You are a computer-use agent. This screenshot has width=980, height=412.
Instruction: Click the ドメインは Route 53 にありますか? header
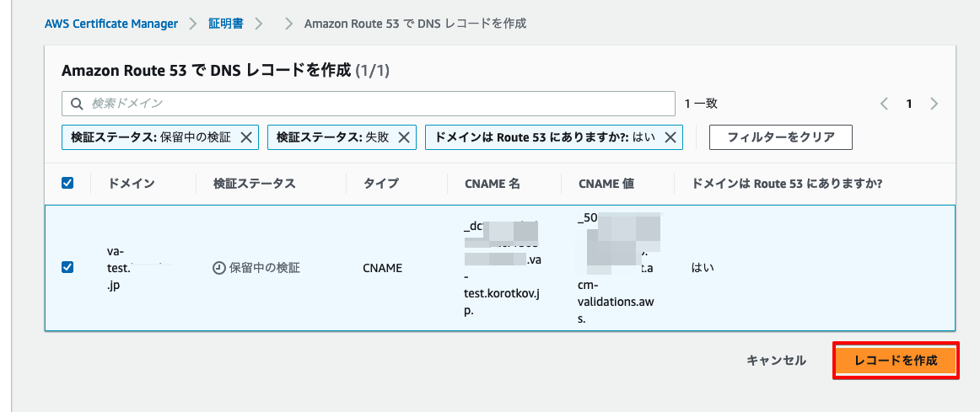pyautogui.click(x=787, y=184)
